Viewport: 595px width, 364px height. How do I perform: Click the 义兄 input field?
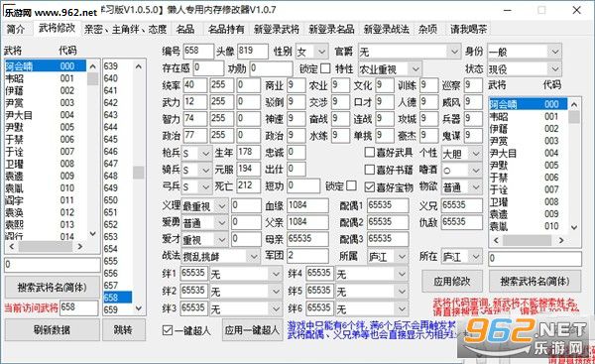[x=462, y=205]
